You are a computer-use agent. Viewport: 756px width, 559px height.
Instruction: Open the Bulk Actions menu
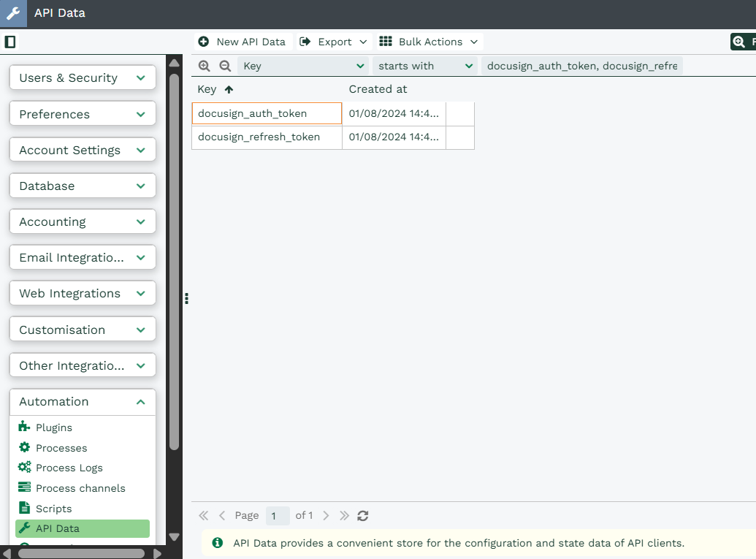[x=429, y=42]
